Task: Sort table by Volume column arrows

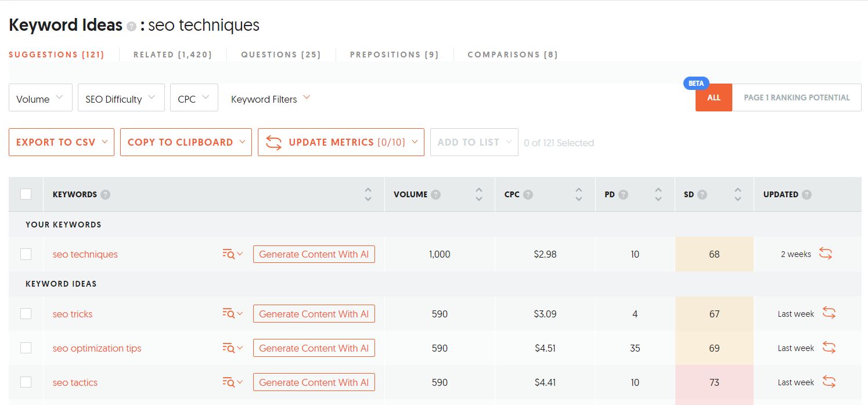Action: coord(478,194)
